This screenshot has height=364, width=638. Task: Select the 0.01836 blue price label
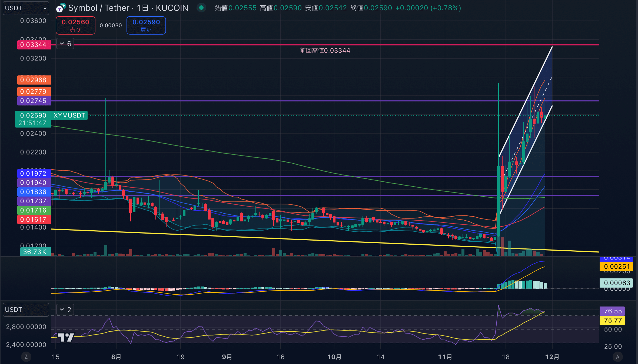click(x=34, y=192)
